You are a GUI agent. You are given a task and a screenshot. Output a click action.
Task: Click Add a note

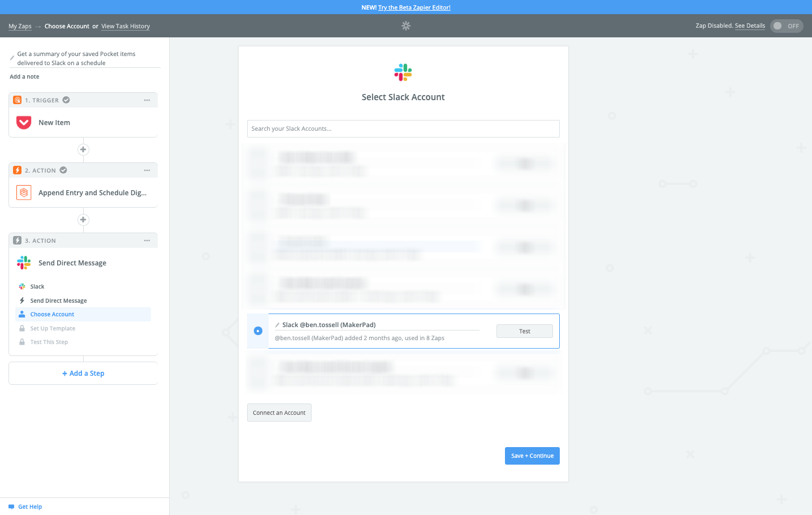pos(24,76)
